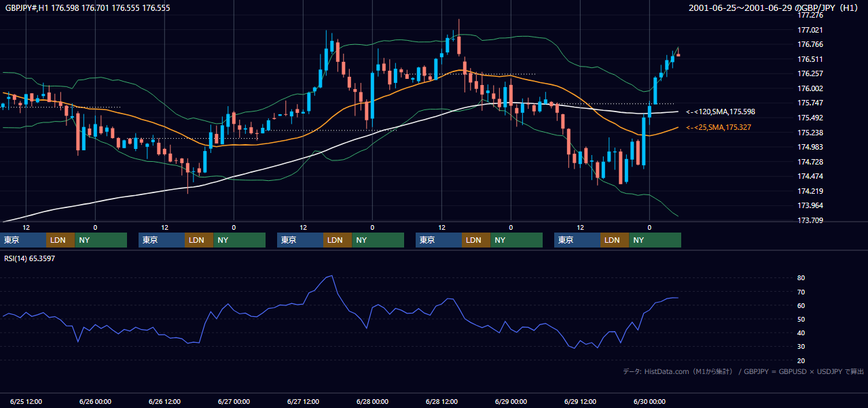Click RSI scale value 50

801,319
